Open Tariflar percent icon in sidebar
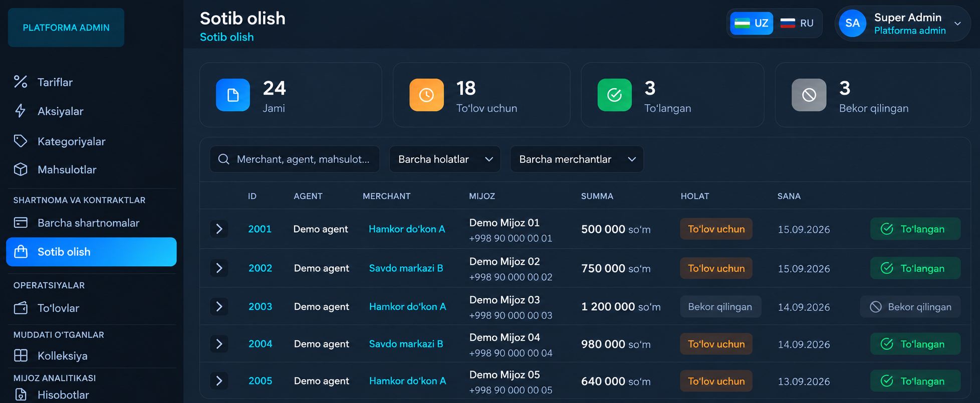The width and height of the screenshot is (980, 403). pos(21,82)
